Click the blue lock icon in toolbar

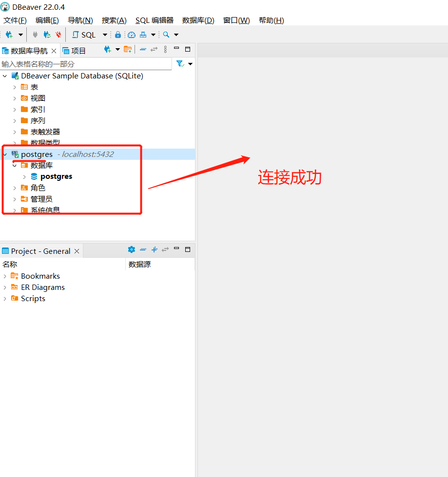click(118, 35)
